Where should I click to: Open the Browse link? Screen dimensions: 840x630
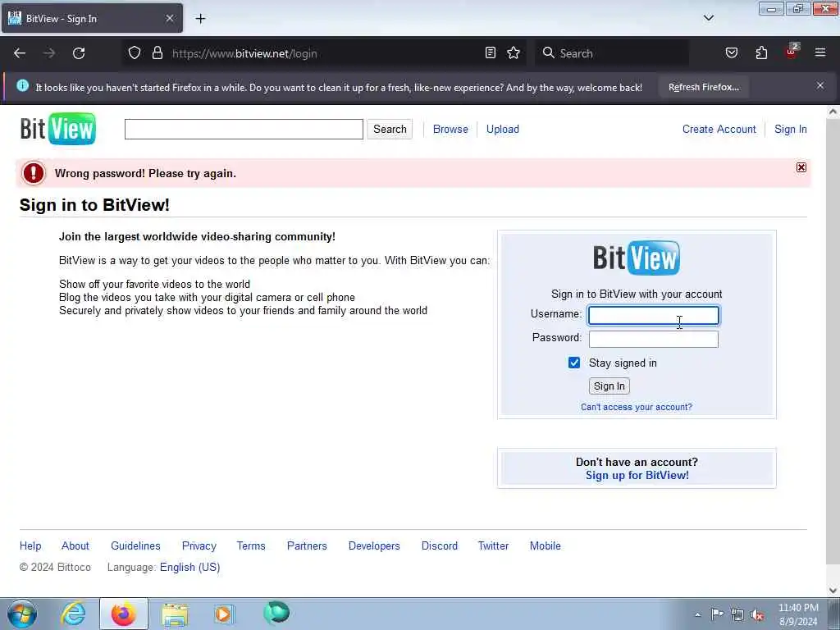tap(450, 129)
